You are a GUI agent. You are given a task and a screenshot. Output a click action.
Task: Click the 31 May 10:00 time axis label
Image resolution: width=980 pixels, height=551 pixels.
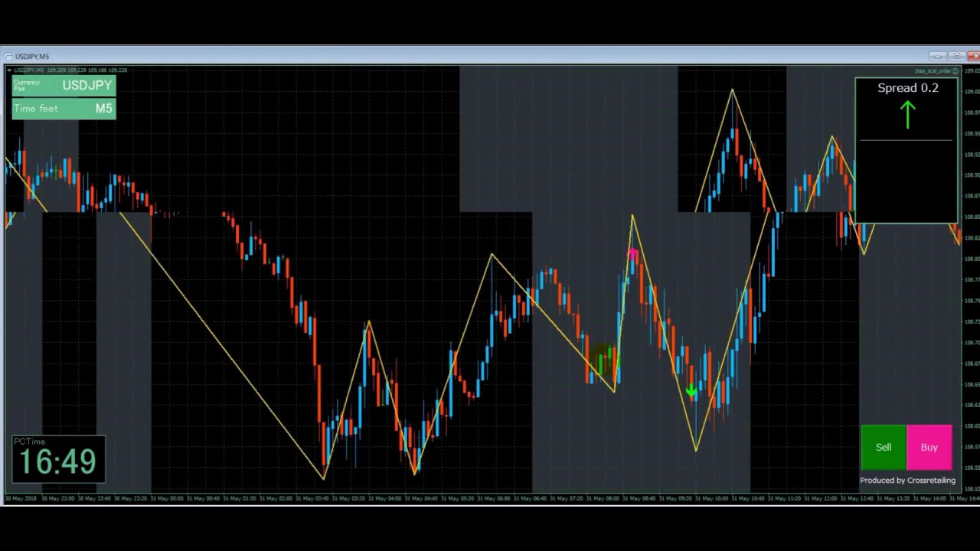(x=712, y=498)
